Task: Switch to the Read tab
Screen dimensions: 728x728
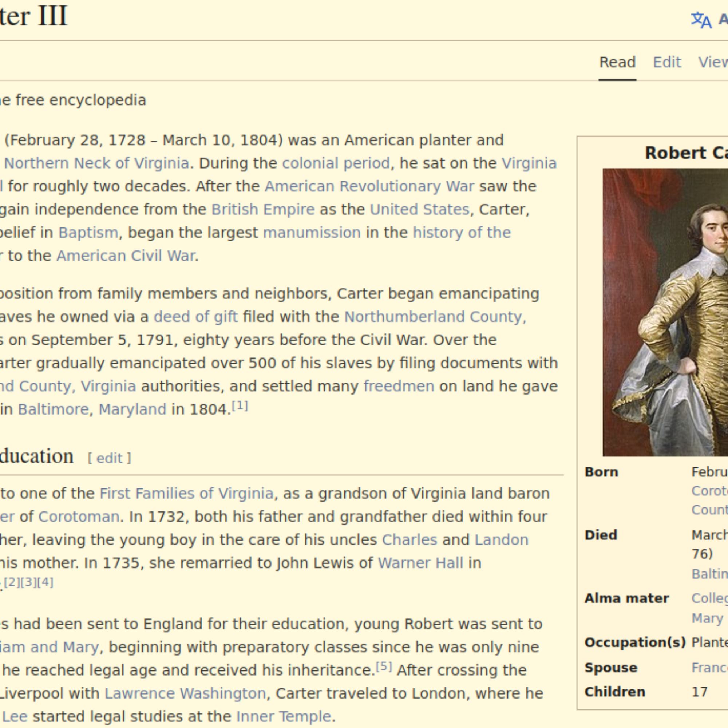Action: click(617, 62)
